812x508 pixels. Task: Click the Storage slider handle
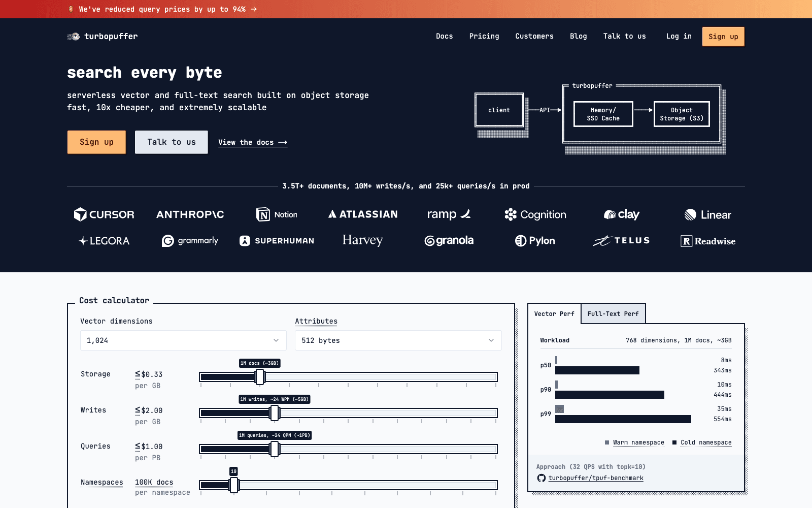click(260, 377)
